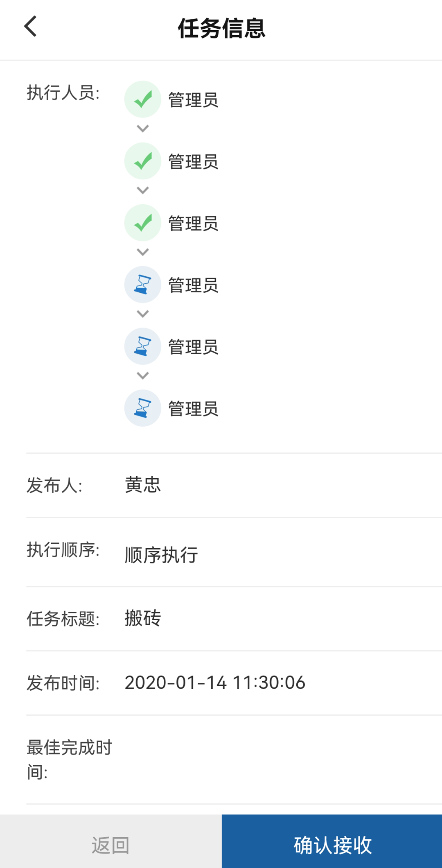Click second green checkmark status icon
This screenshot has height=868, width=442.
click(x=142, y=161)
